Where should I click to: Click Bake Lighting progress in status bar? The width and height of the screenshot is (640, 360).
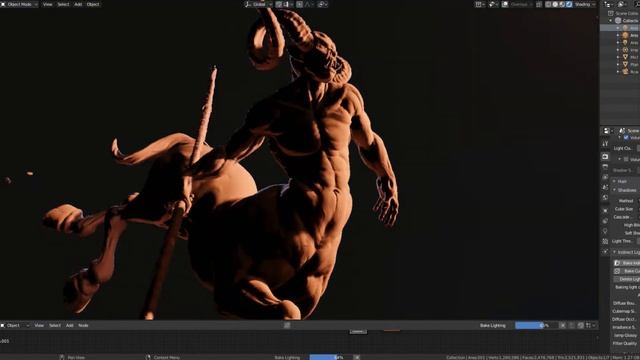tap(330, 357)
